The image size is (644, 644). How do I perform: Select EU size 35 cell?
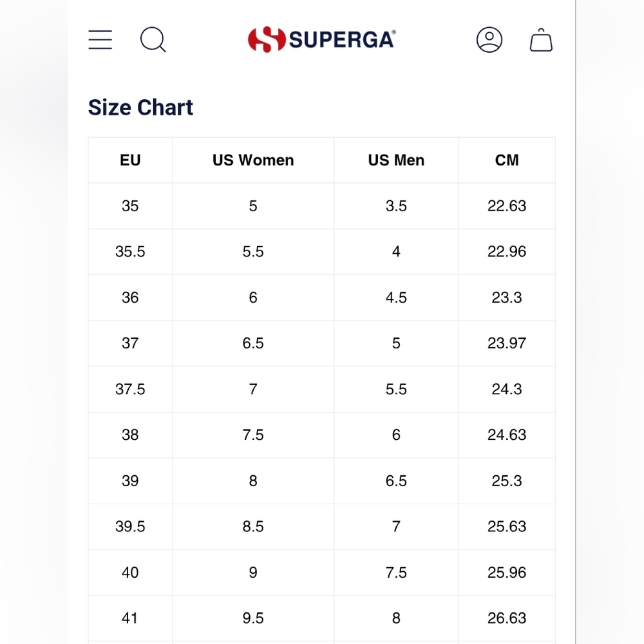130,206
